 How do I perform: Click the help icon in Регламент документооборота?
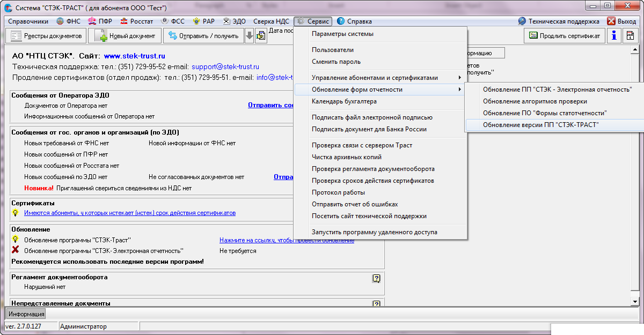pos(376,278)
